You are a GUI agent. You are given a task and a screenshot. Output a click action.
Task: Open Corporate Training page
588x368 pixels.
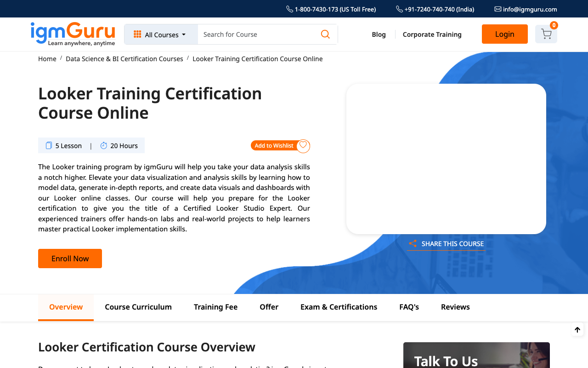(x=432, y=34)
